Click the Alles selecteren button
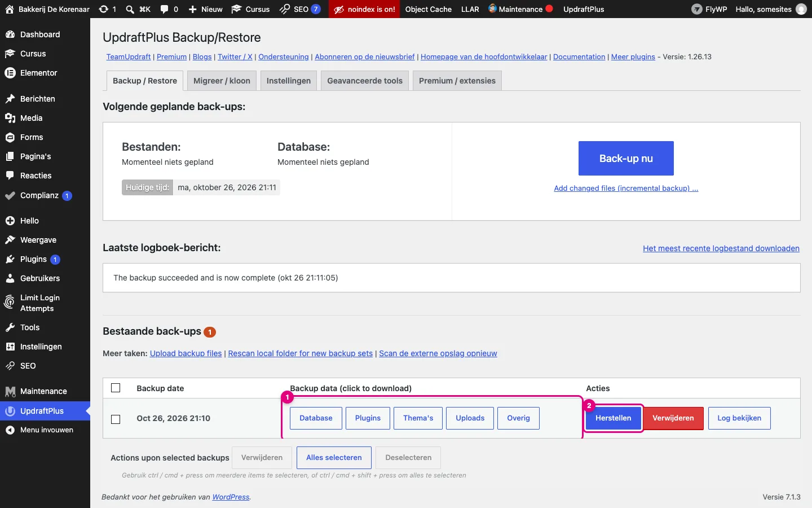Screen dimensions: 812x508 [x=334, y=458]
